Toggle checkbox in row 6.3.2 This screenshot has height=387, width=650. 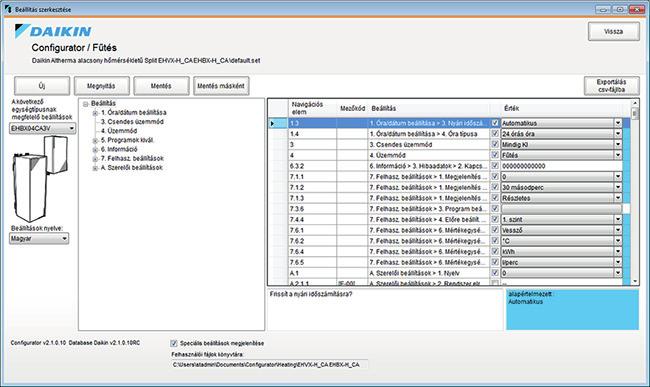[x=495, y=166]
